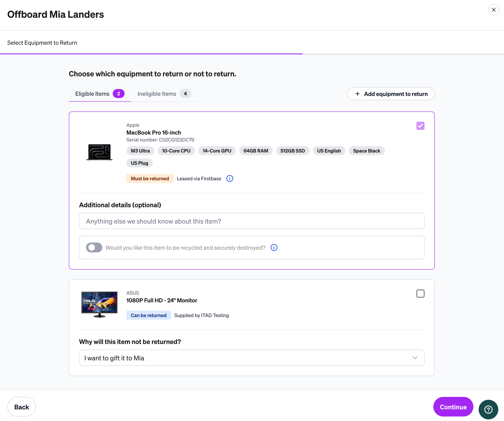Image resolution: width=504 pixels, height=421 pixels.
Task: Close the Offboard Mia Landers dialog
Action: (494, 10)
